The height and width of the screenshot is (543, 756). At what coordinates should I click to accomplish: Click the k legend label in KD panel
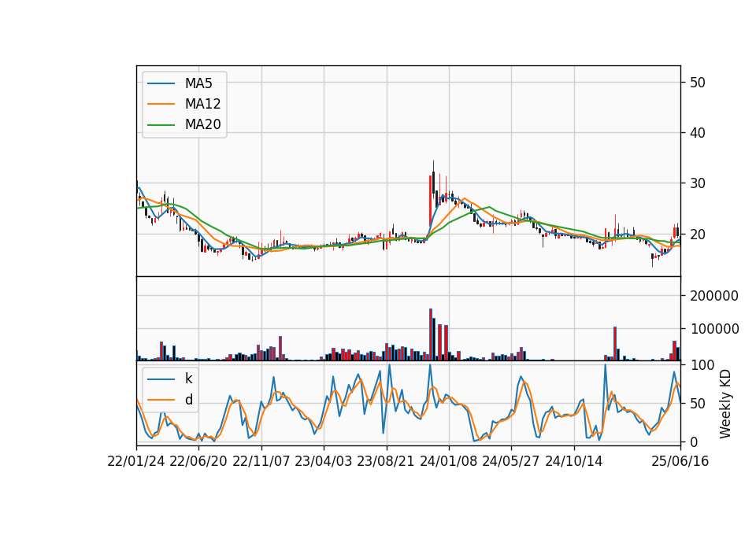coord(188,379)
